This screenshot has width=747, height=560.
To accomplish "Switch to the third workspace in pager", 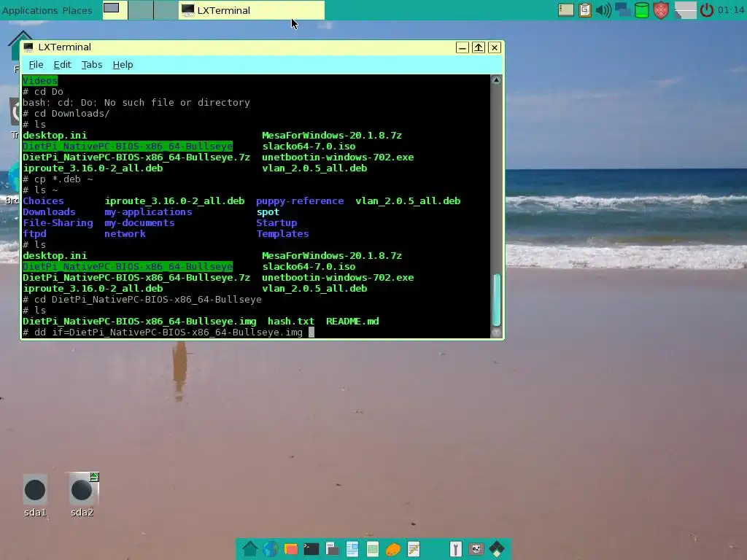I will pos(166,10).
